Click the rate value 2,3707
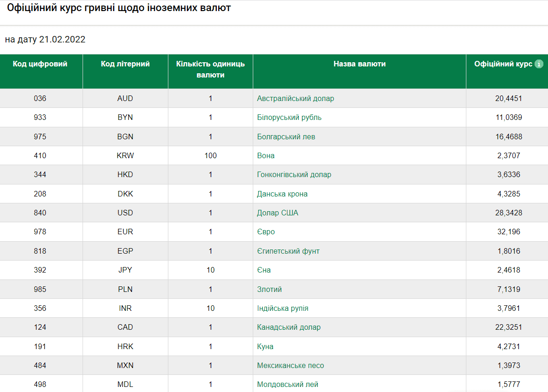Screen dimensions: 548x392 coord(508,155)
